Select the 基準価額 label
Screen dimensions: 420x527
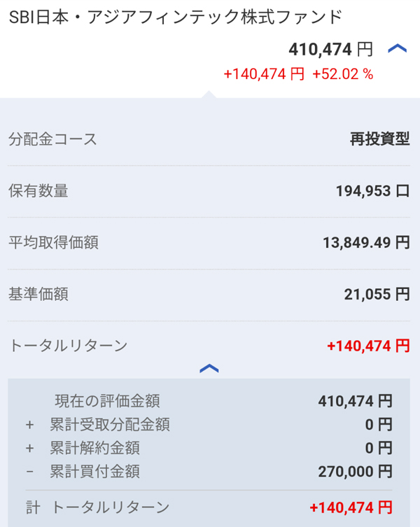[38, 294]
